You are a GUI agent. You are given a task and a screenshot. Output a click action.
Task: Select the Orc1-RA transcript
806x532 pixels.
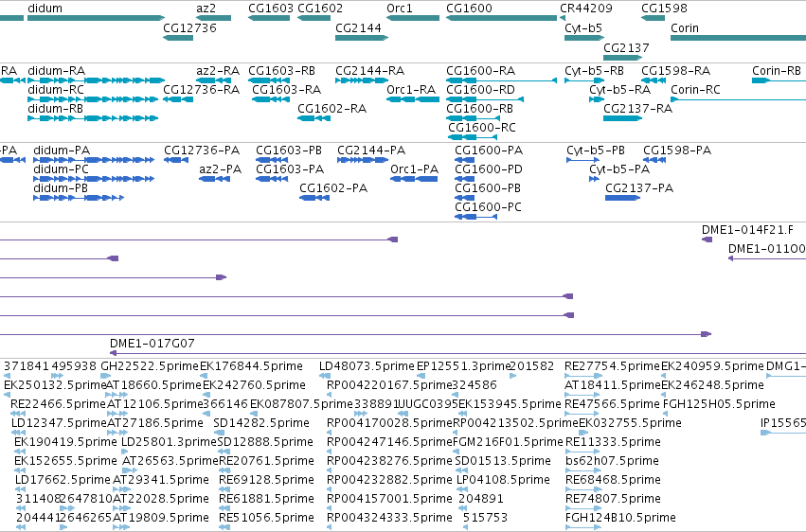[413, 99]
